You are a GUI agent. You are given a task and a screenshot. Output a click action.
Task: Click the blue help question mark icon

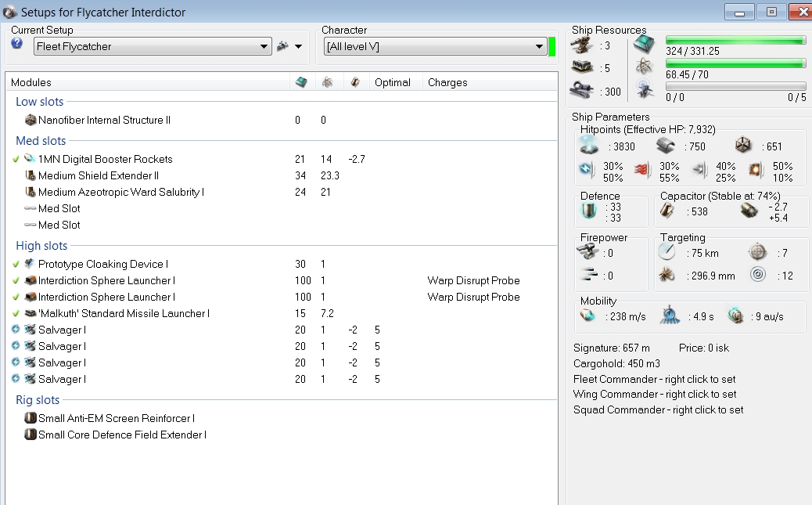16,43
